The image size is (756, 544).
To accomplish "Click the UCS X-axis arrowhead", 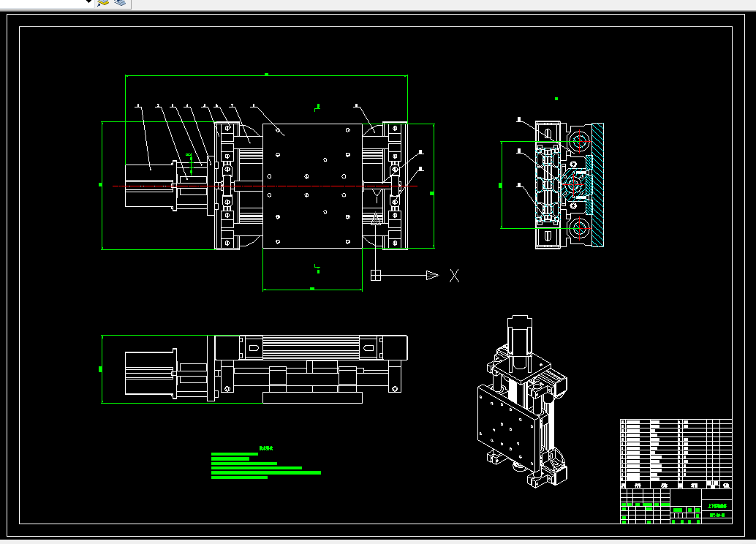I will click(x=433, y=276).
